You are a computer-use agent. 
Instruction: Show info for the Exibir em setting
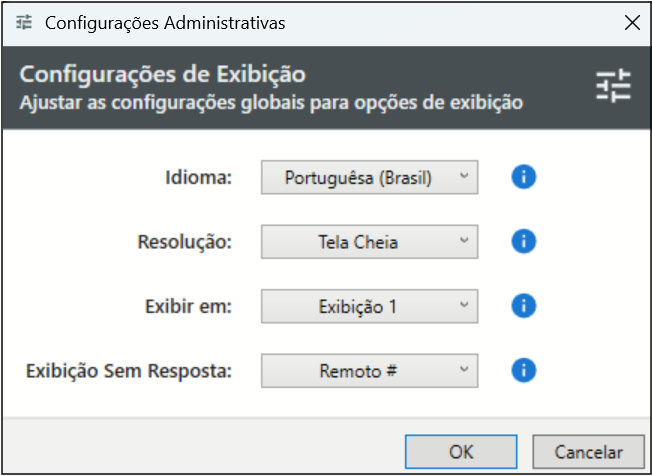click(524, 306)
